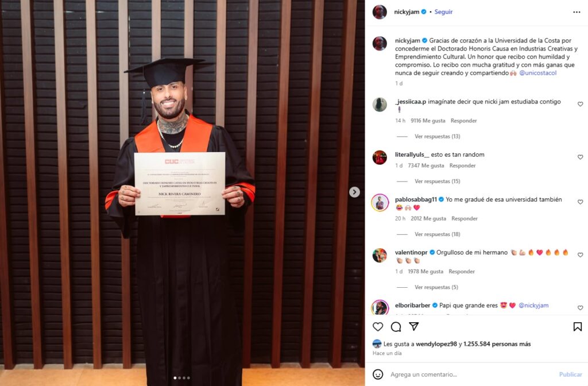The image size is (588, 386).
Task: Expand Ver respuestas (13) replies
Action: [437, 137]
